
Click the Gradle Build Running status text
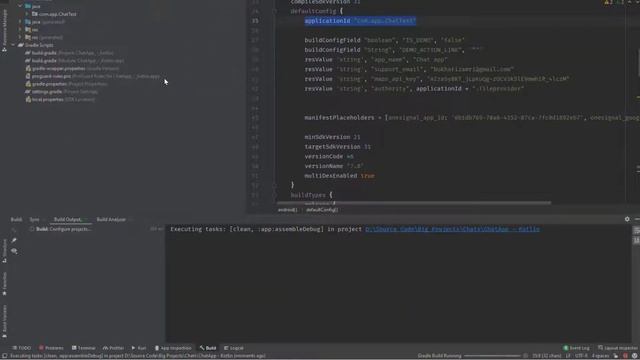point(439,356)
